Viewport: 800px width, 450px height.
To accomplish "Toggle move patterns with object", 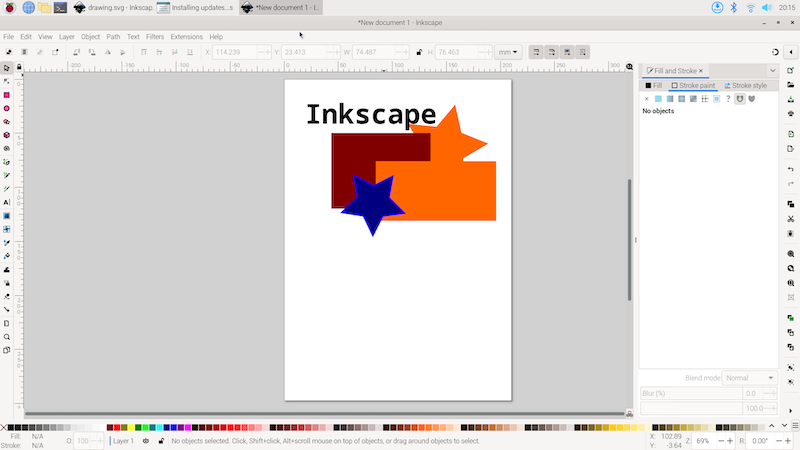I will pyautogui.click(x=583, y=52).
